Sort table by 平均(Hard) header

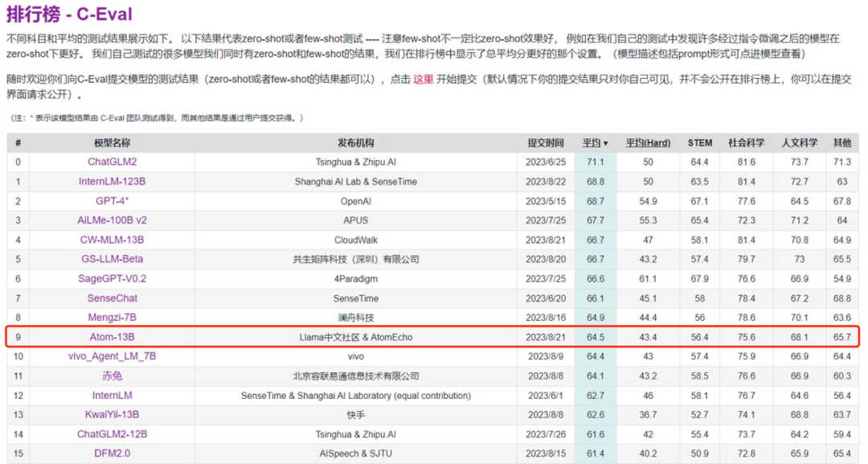click(x=648, y=143)
